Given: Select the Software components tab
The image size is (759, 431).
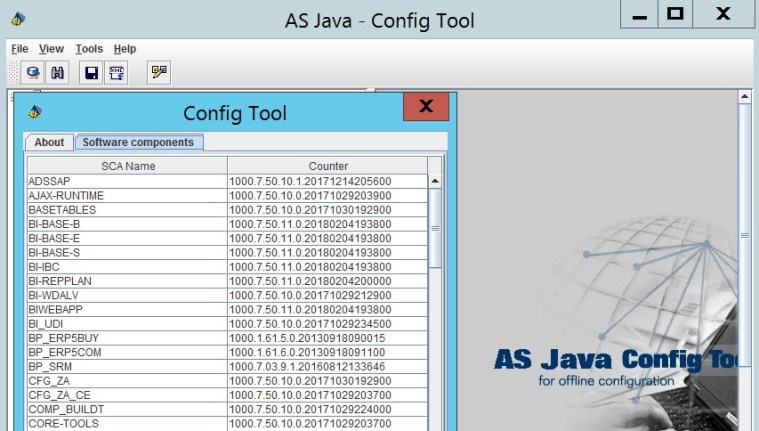Looking at the screenshot, I should pyautogui.click(x=138, y=142).
